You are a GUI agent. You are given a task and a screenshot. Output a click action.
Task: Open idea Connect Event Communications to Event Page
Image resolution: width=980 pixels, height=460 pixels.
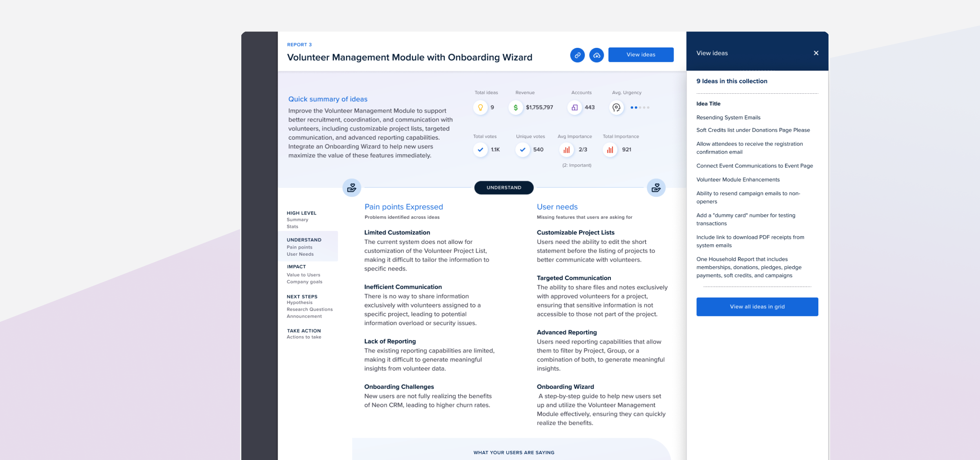pos(754,165)
